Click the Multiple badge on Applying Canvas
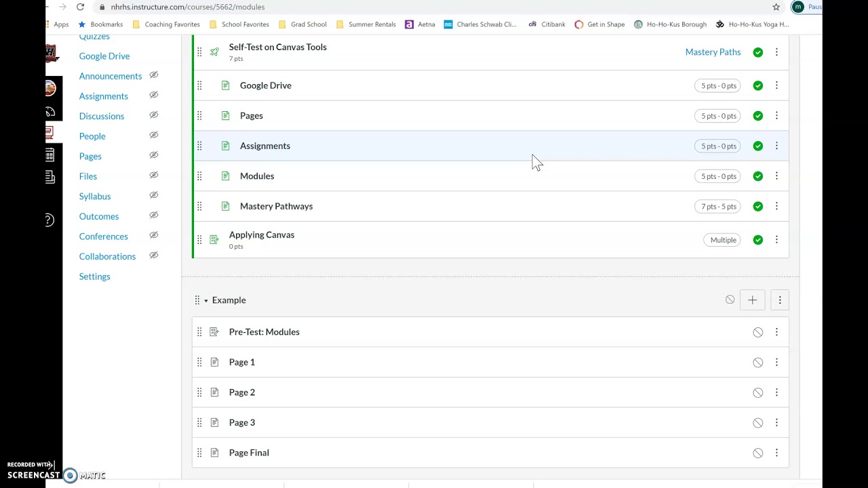 point(723,240)
